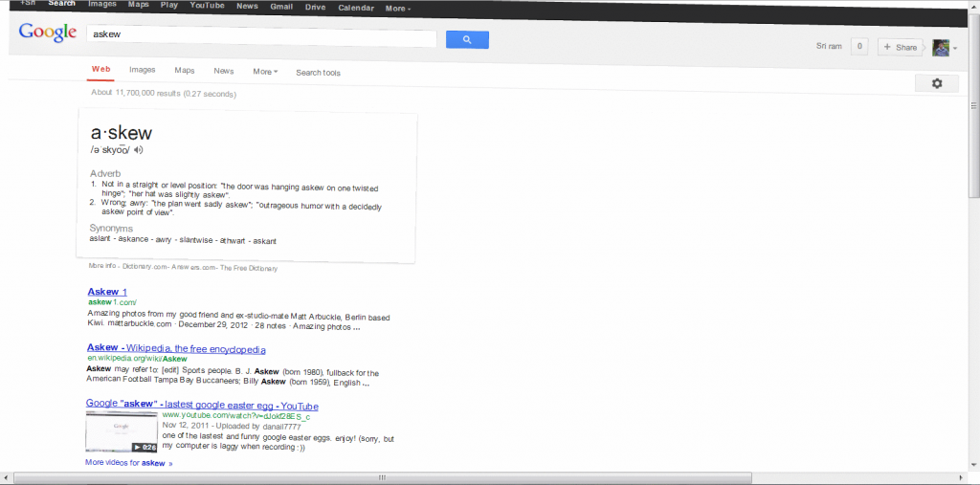This screenshot has width=980, height=485.
Task: Open Search tools options
Action: [318, 73]
